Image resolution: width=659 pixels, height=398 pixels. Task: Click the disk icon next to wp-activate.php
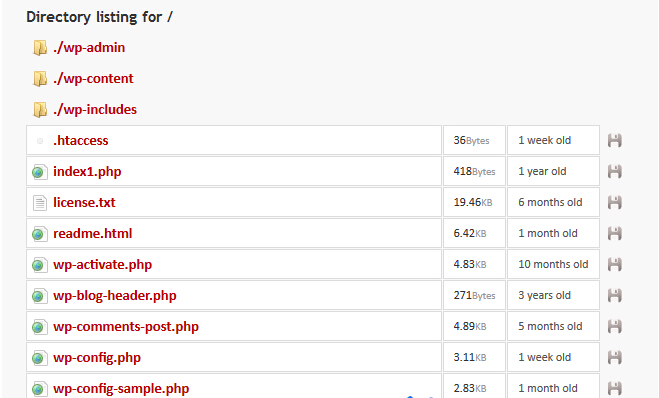coord(614,264)
